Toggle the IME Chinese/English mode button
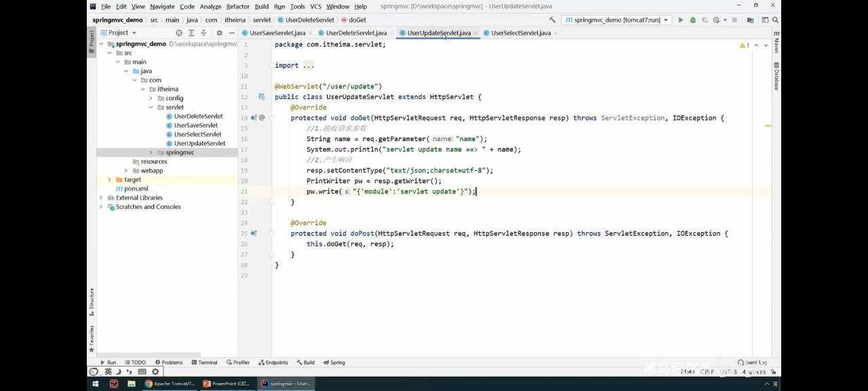Screen dimensions: 868x391 107,371
